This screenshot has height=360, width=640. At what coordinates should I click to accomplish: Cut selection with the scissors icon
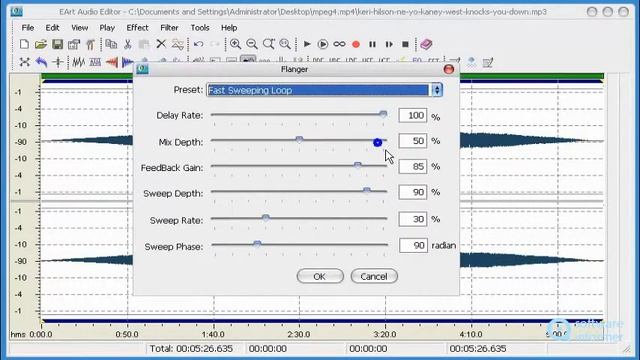click(128, 44)
